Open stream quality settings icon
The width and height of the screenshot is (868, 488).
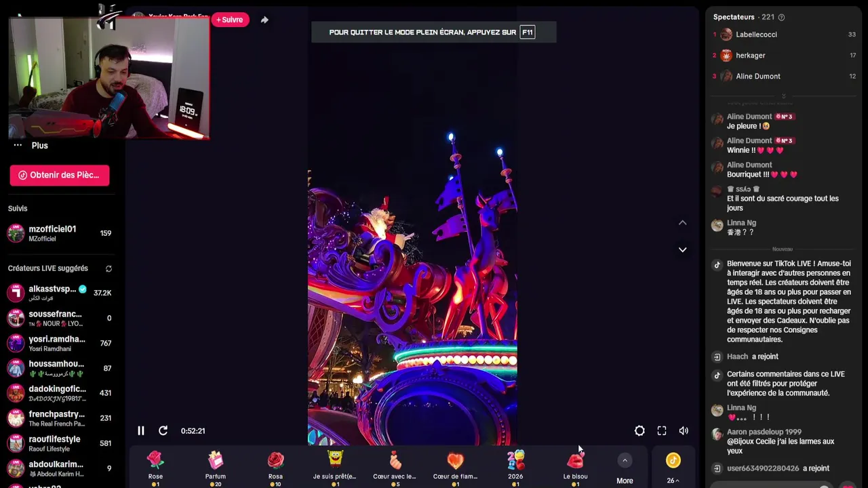tap(639, 431)
